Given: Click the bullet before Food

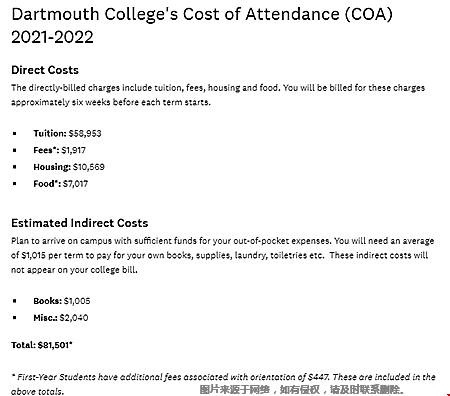Looking at the screenshot, I should (14, 184).
